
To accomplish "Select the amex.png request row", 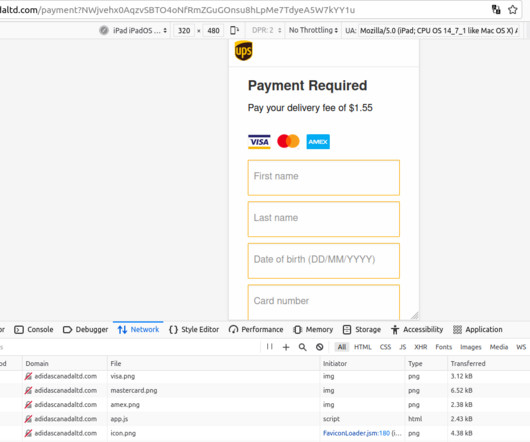I will pyautogui.click(x=265, y=404).
